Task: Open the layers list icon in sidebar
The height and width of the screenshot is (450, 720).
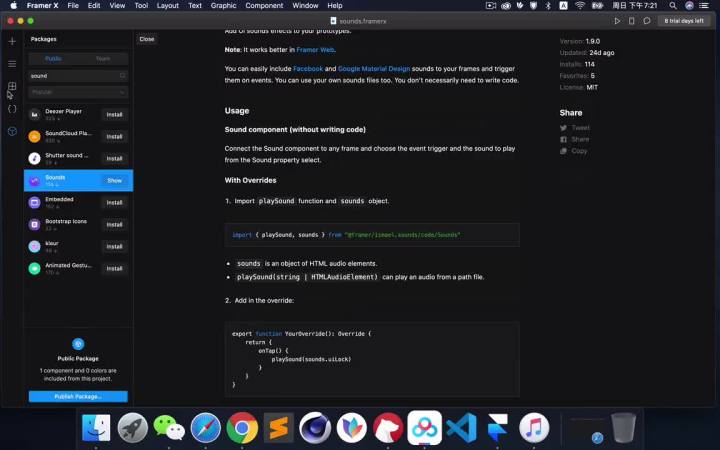Action: pyautogui.click(x=12, y=64)
